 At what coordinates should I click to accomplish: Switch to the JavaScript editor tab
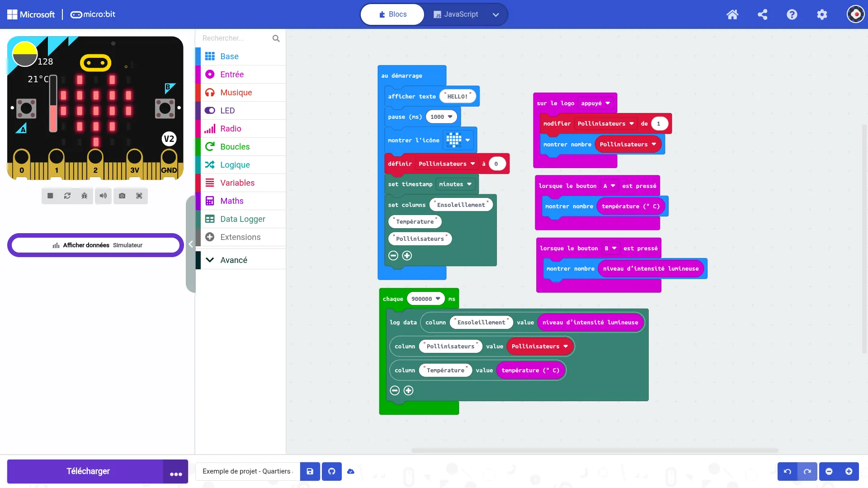pyautogui.click(x=456, y=14)
